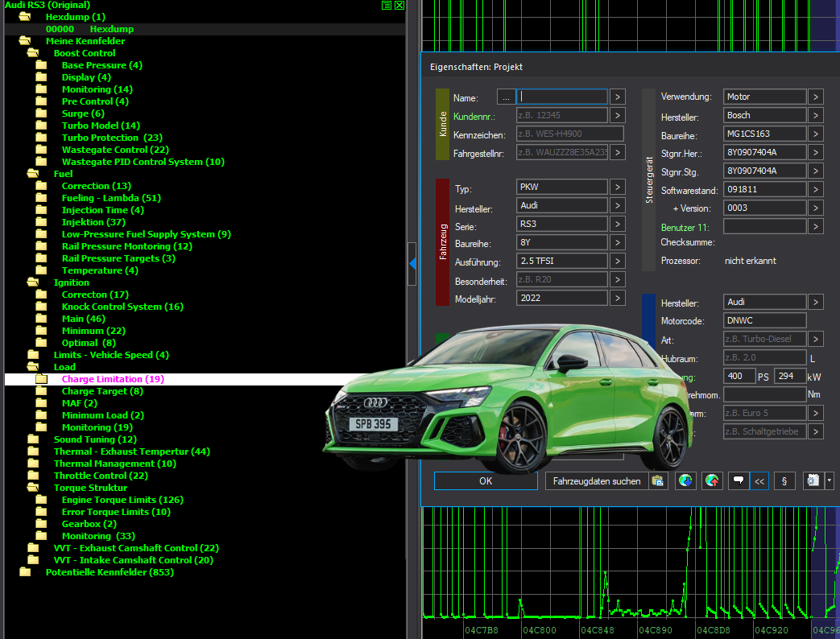Viewport: 840px width, 639px height.
Task: Open the arrow next to Hersteller Bosch field
Action: tap(815, 115)
